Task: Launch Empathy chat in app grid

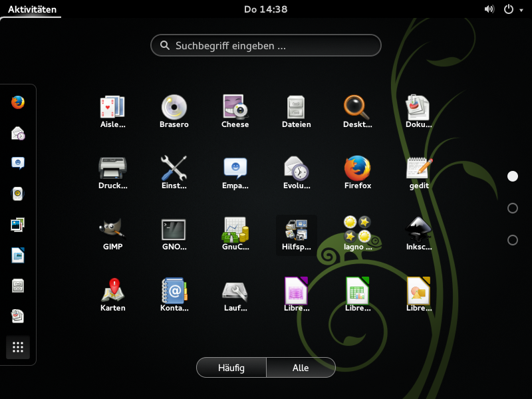Action: click(235, 172)
